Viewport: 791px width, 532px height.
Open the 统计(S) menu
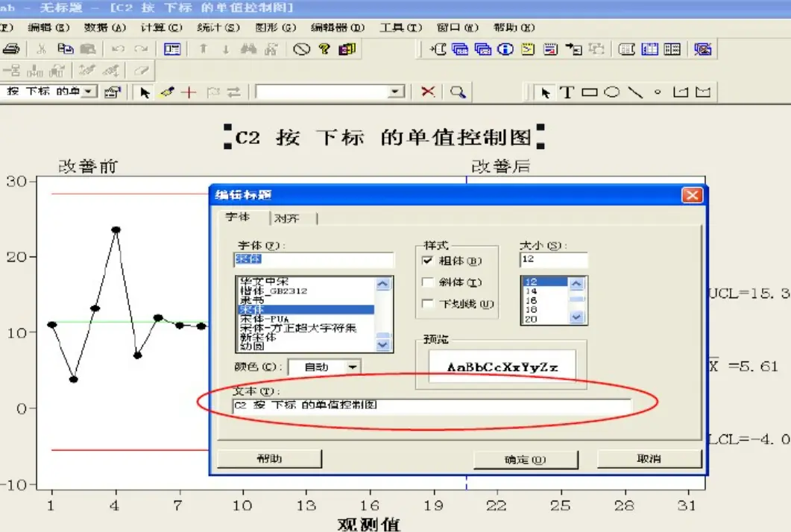[x=218, y=28]
